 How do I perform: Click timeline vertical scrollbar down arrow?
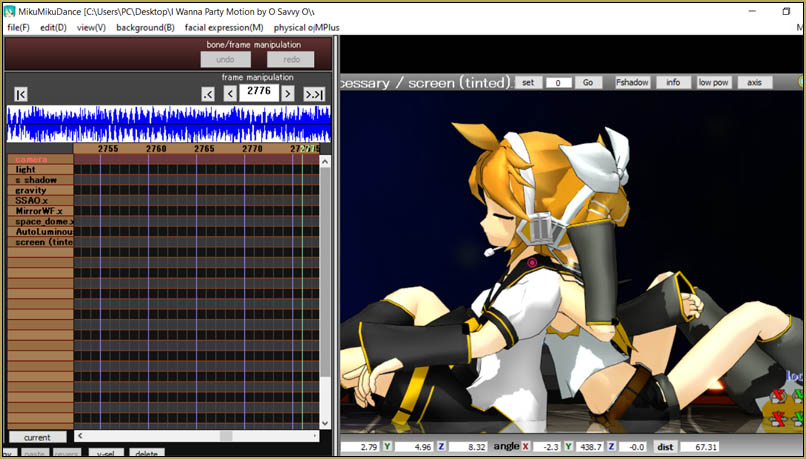[325, 423]
